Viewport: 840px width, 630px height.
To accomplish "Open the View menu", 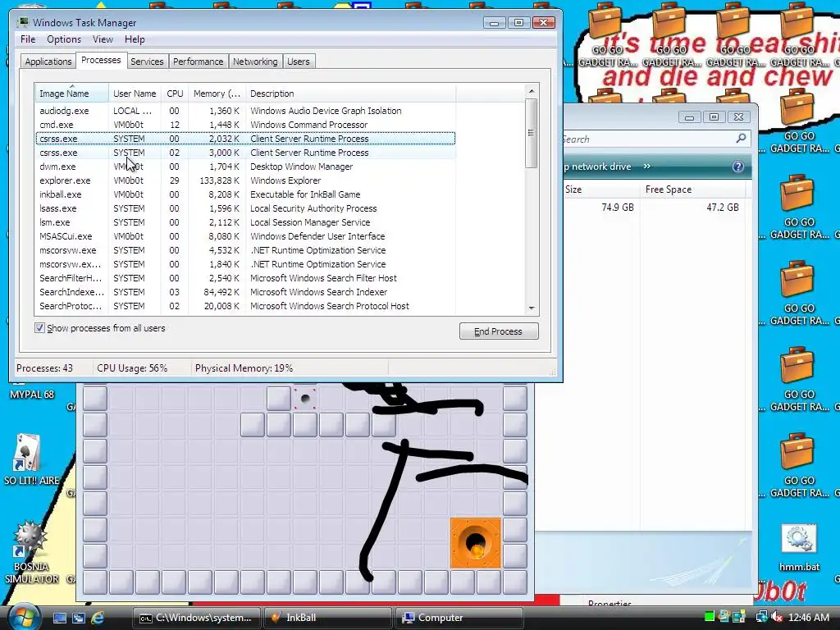I will coord(103,39).
